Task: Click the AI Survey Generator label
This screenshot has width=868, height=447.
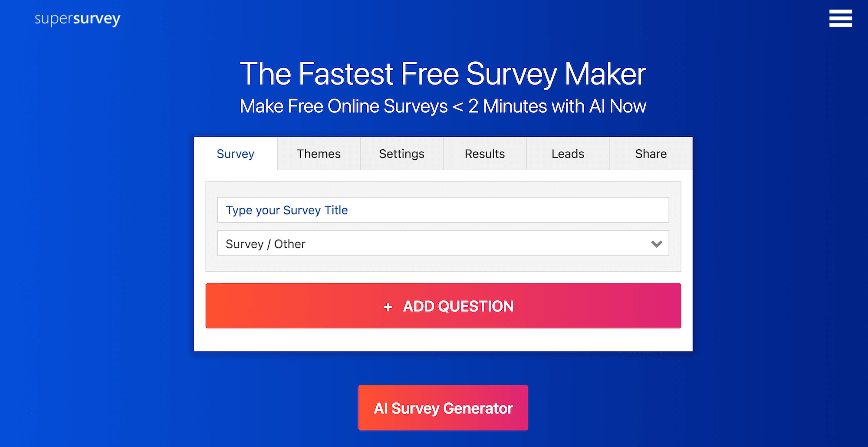Action: click(443, 408)
